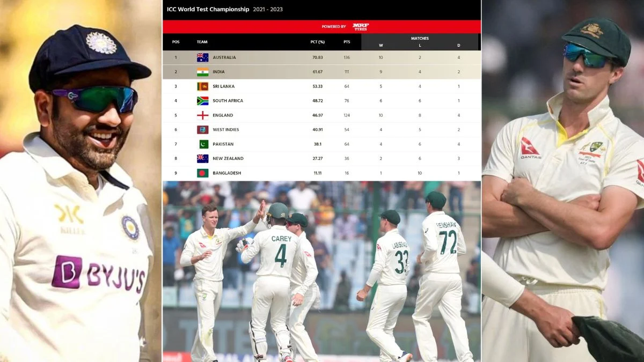Click the POS column header

(x=175, y=42)
